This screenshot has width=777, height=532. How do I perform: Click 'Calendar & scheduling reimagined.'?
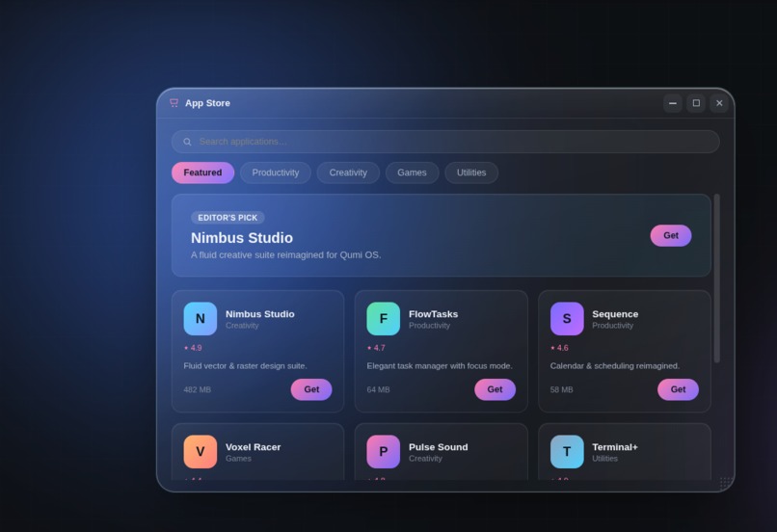click(615, 366)
